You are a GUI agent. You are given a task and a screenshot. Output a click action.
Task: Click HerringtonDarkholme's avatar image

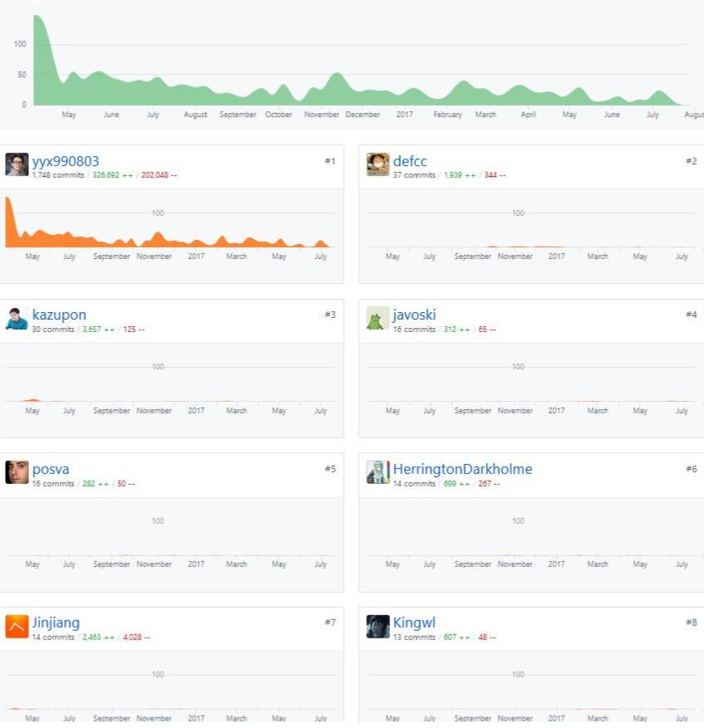tap(378, 472)
